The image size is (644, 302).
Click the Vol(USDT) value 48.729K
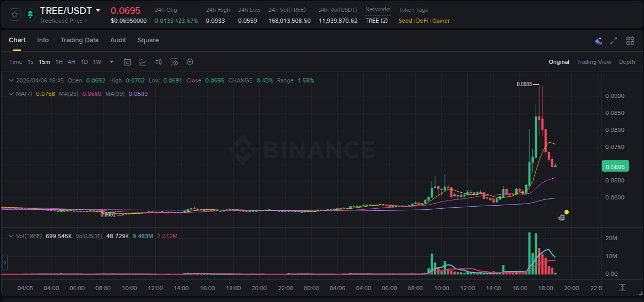[x=117, y=236]
